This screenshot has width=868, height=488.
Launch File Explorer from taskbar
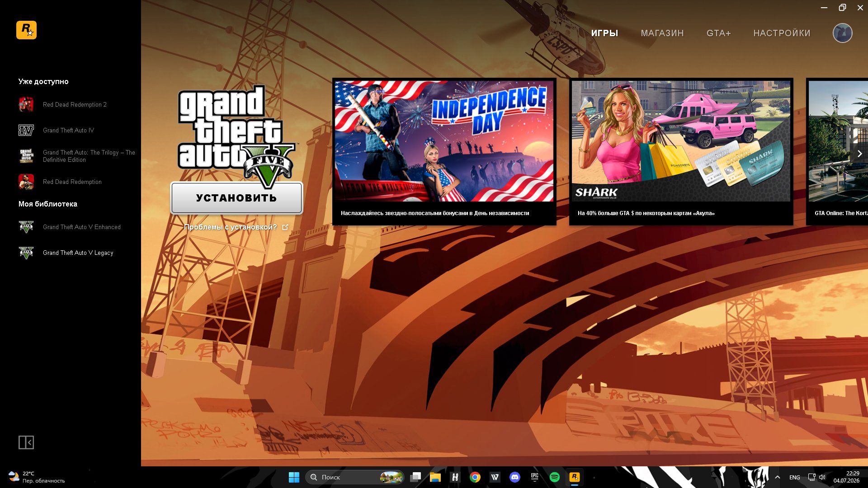[435, 477]
